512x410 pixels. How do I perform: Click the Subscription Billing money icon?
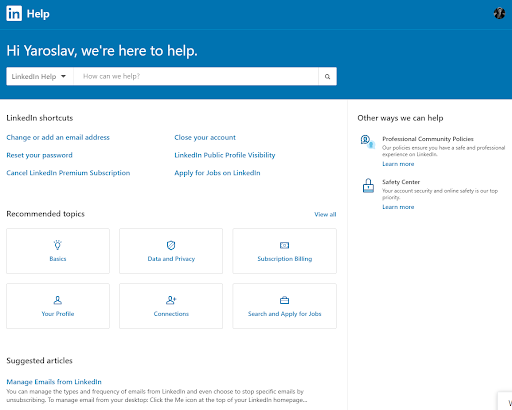tap(284, 245)
